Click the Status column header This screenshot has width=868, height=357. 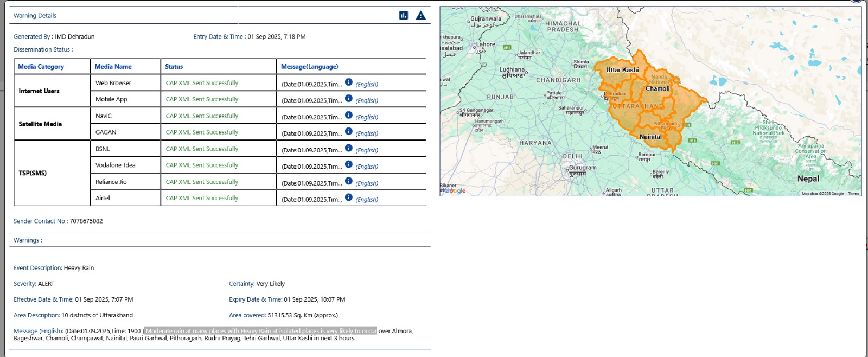point(174,67)
